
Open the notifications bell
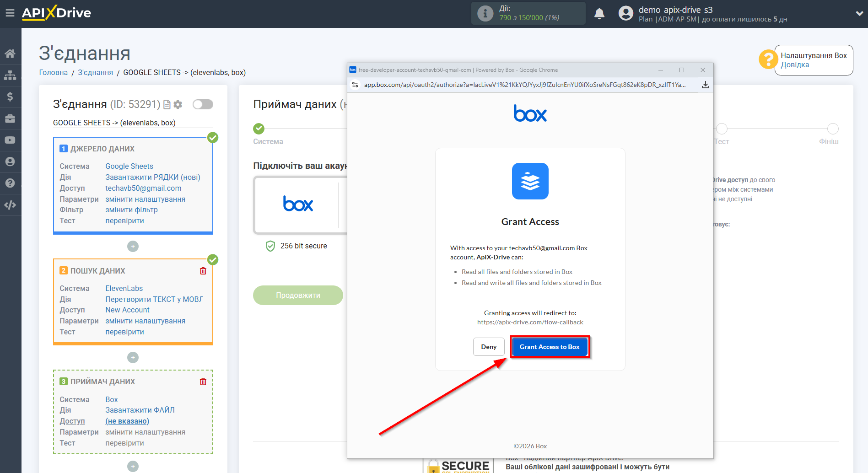(x=599, y=13)
